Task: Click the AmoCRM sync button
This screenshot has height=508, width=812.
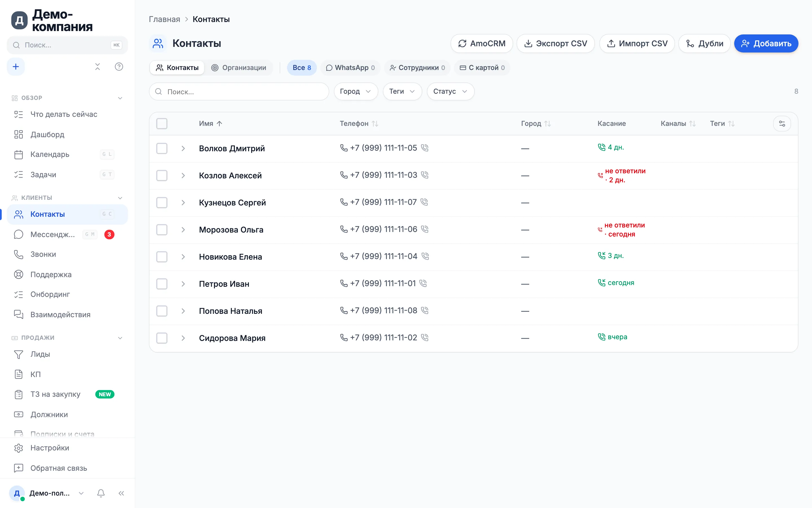Action: [482, 43]
